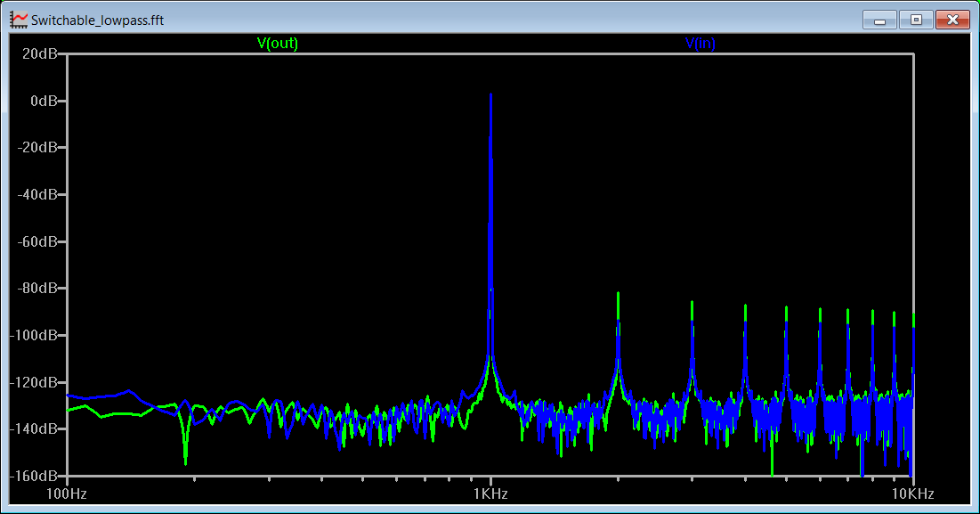Click the Switchable_lowpass.fft window title text
The width and height of the screenshot is (980, 514).
(98, 20)
